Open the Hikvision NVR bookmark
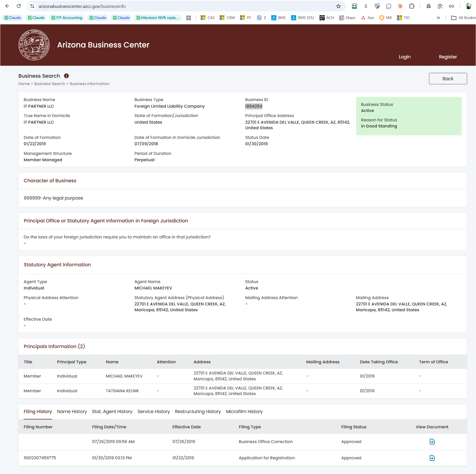The width and height of the screenshot is (476, 474). point(157,18)
